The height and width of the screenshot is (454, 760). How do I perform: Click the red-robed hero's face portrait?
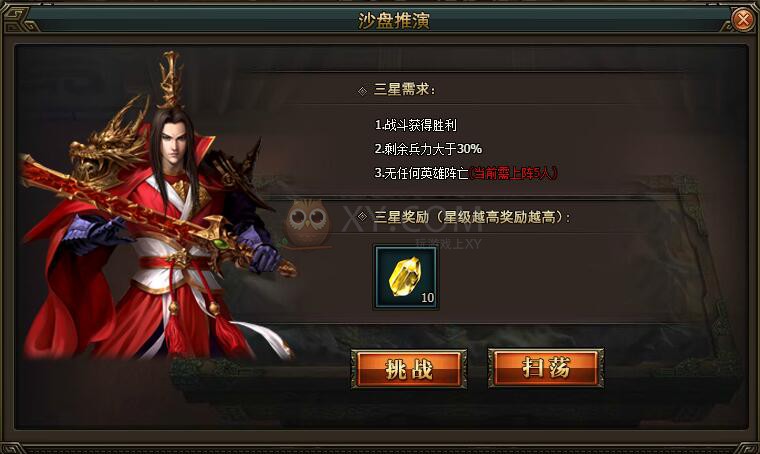click(x=175, y=140)
